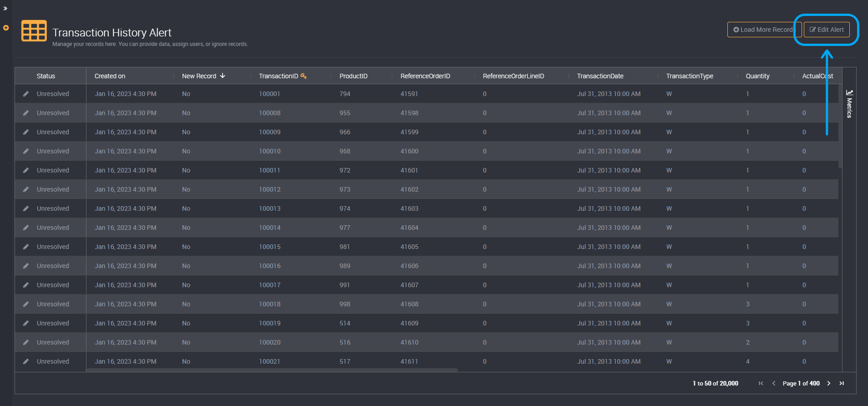Edit row with TransactionID 100001 pencil icon
868x406 pixels.
tap(26, 94)
